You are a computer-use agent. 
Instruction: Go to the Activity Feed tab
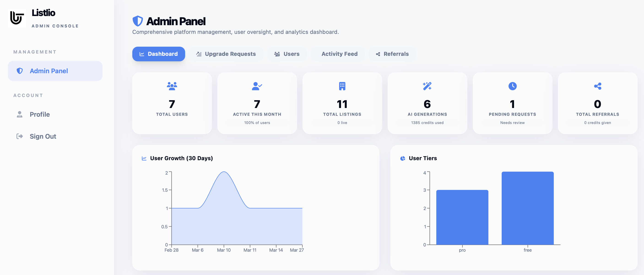click(x=339, y=54)
